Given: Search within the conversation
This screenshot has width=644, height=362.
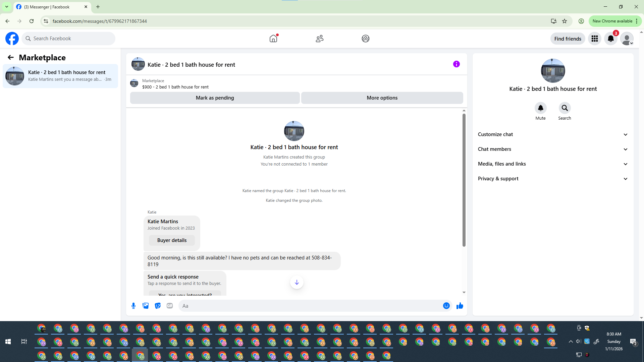Looking at the screenshot, I should point(565,108).
